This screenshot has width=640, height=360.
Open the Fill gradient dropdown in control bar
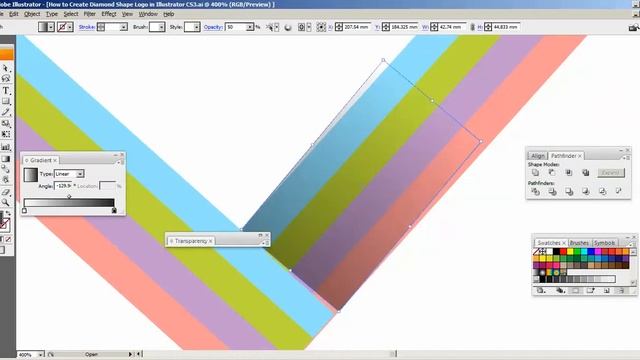pyautogui.click(x=51, y=27)
